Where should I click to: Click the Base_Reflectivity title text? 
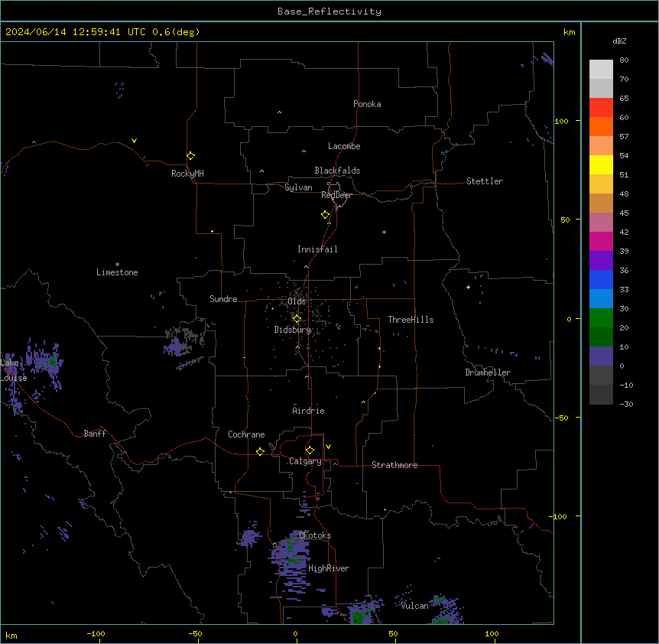click(329, 11)
